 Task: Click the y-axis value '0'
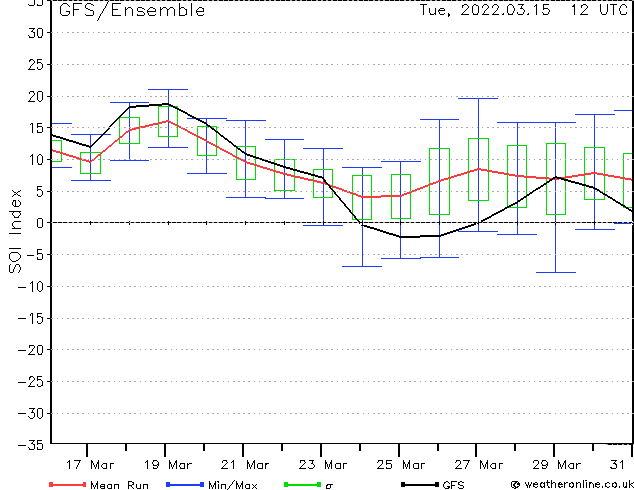tap(40, 223)
